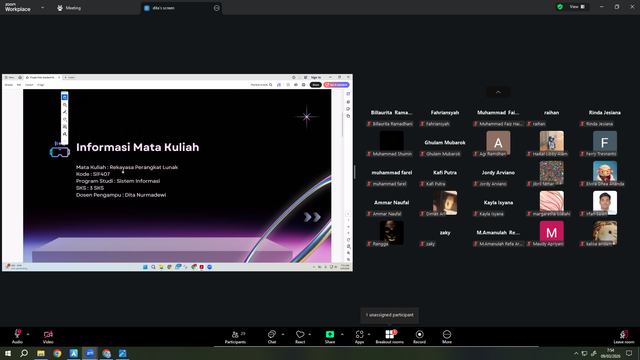Select Maudy Apriyani's video tile
Screen dimensions: 640x360
(551, 233)
